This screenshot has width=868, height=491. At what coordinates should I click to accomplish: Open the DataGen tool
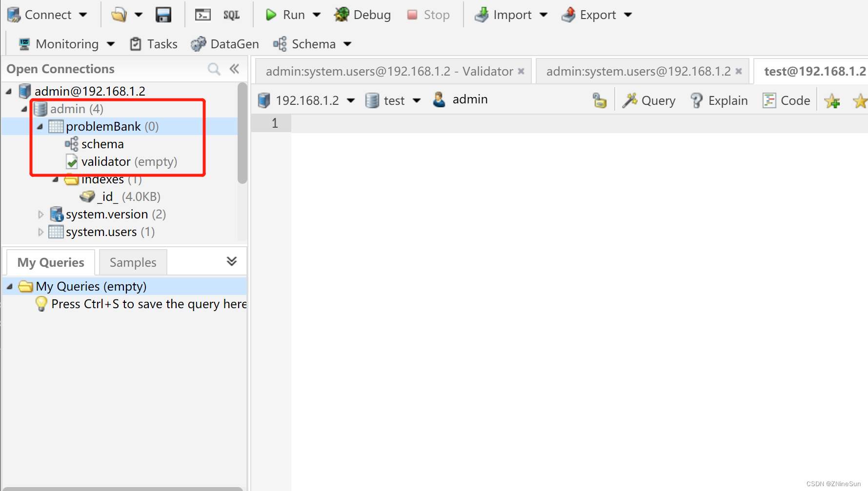[225, 44]
